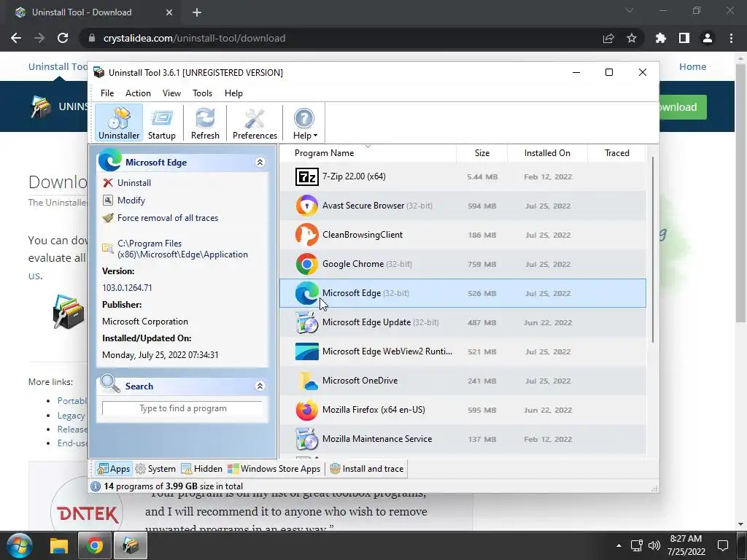This screenshot has height=560, width=747.
Task: Click the Type to find a program field
Action: 182,408
